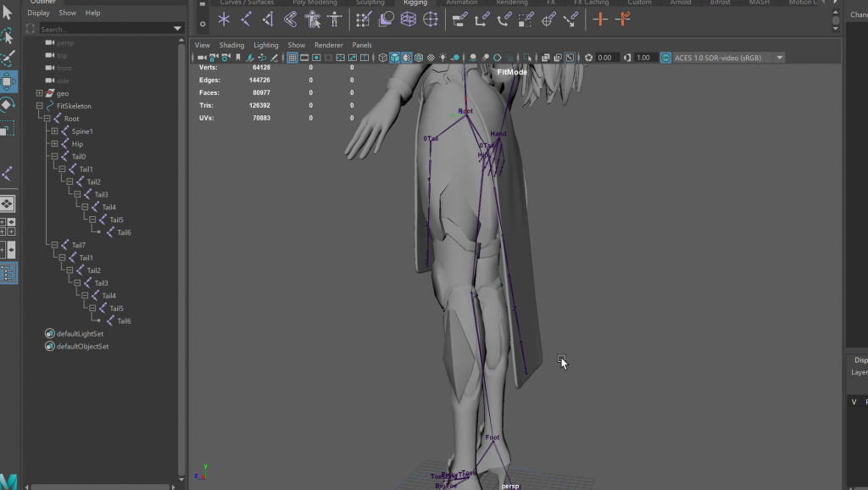
Task: Expand the geo node in Outliner
Action: point(39,93)
